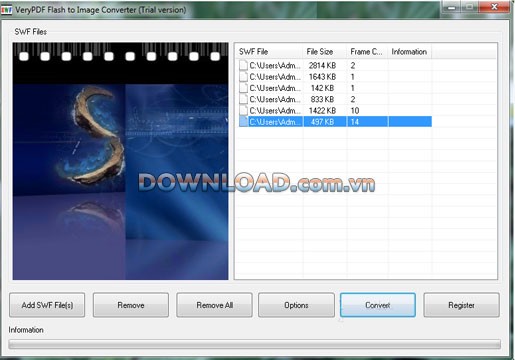Image resolution: width=515 pixels, height=360 pixels.
Task: Click the 1422 KB file size cell
Action: coord(322,110)
